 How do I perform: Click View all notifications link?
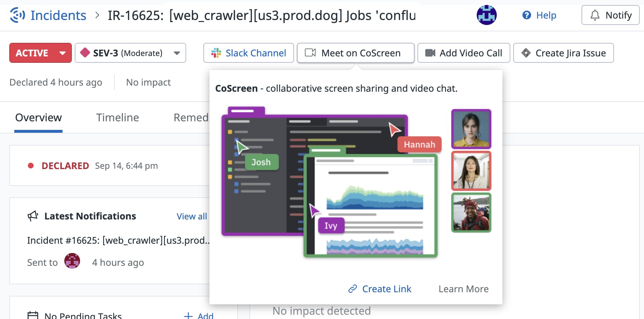click(192, 216)
